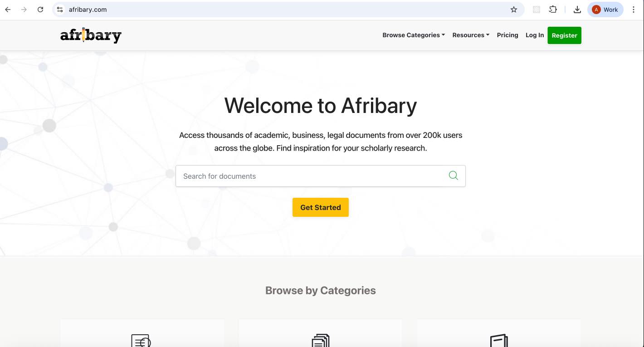Reload the Afribary page
Image resolution: width=644 pixels, height=347 pixels.
[x=40, y=10]
